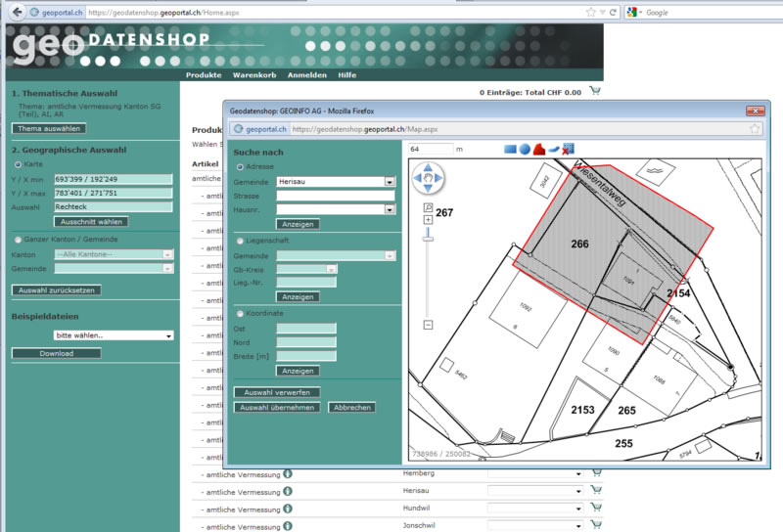Click the Thema auswählen button
Screen dimensions: 783x532
[49, 128]
